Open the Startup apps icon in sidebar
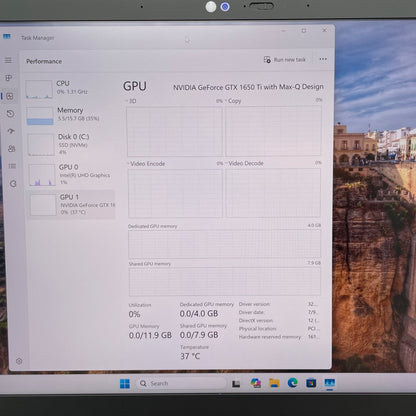The height and width of the screenshot is (416, 416). pyautogui.click(x=11, y=131)
